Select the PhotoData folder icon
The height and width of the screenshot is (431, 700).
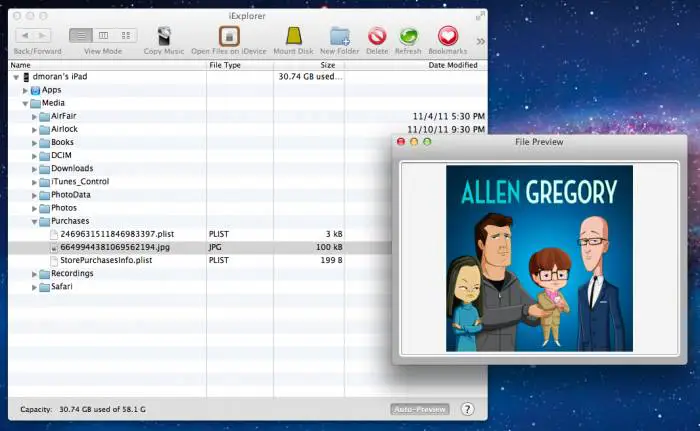[44, 195]
